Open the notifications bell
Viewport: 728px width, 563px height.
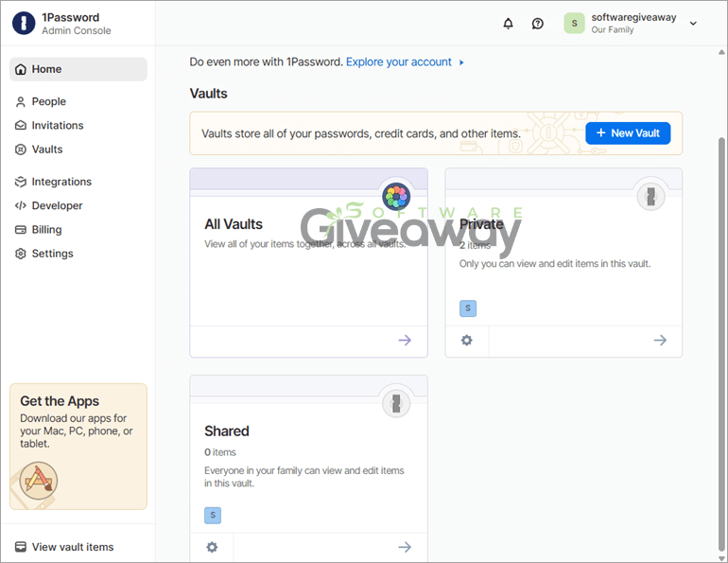(509, 24)
